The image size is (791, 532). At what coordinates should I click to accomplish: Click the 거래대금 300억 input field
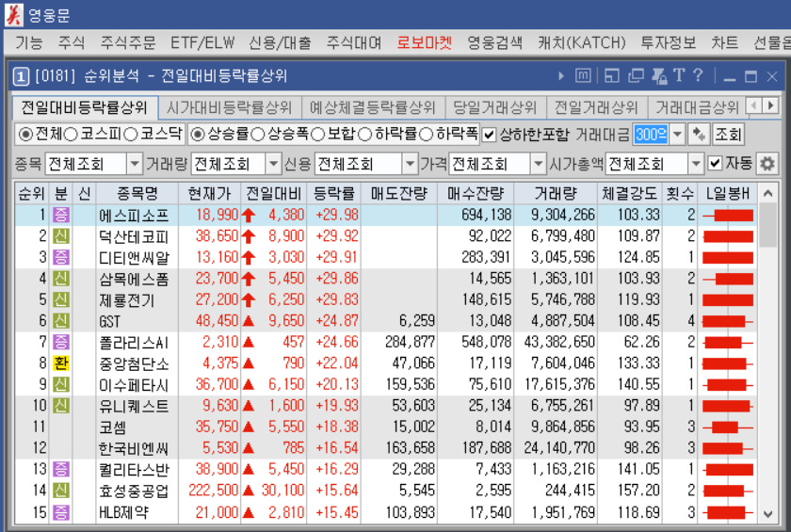tap(651, 134)
